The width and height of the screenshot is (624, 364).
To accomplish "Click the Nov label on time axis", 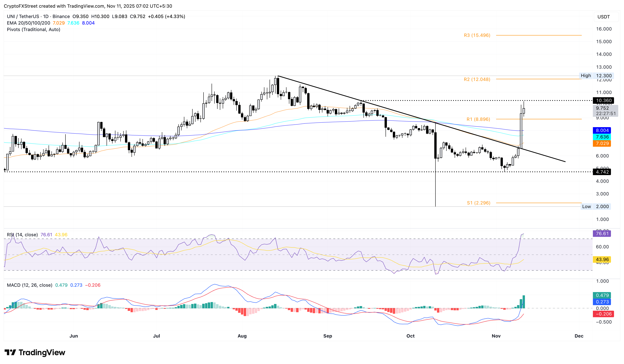I will [497, 336].
